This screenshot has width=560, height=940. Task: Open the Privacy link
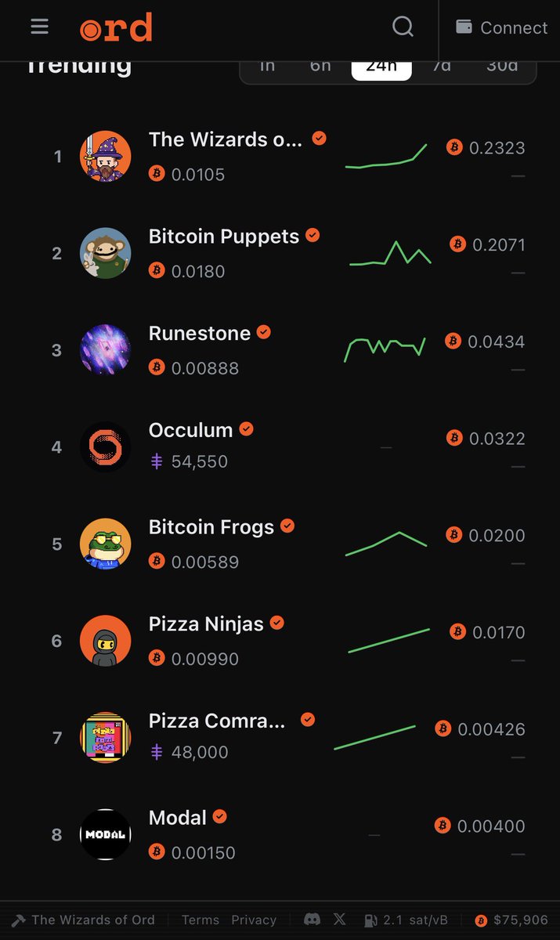click(x=254, y=920)
